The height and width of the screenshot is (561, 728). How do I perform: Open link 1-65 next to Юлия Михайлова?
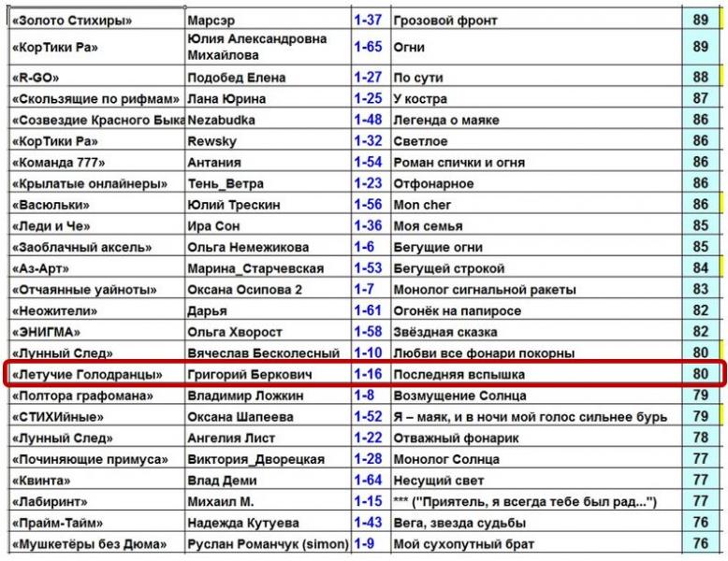pos(368,47)
